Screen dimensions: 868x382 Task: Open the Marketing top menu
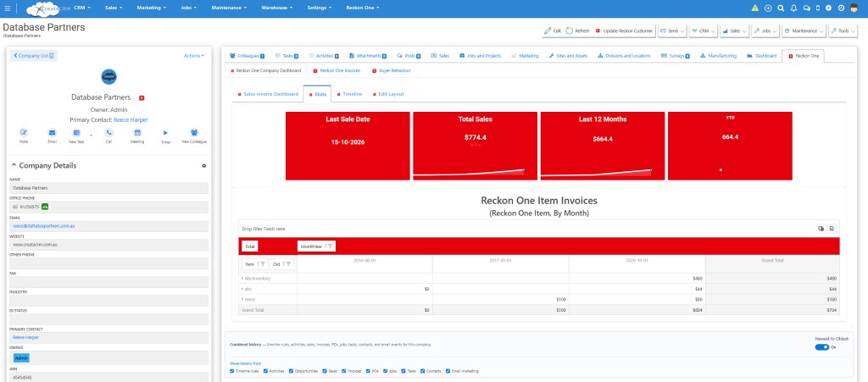tap(152, 8)
